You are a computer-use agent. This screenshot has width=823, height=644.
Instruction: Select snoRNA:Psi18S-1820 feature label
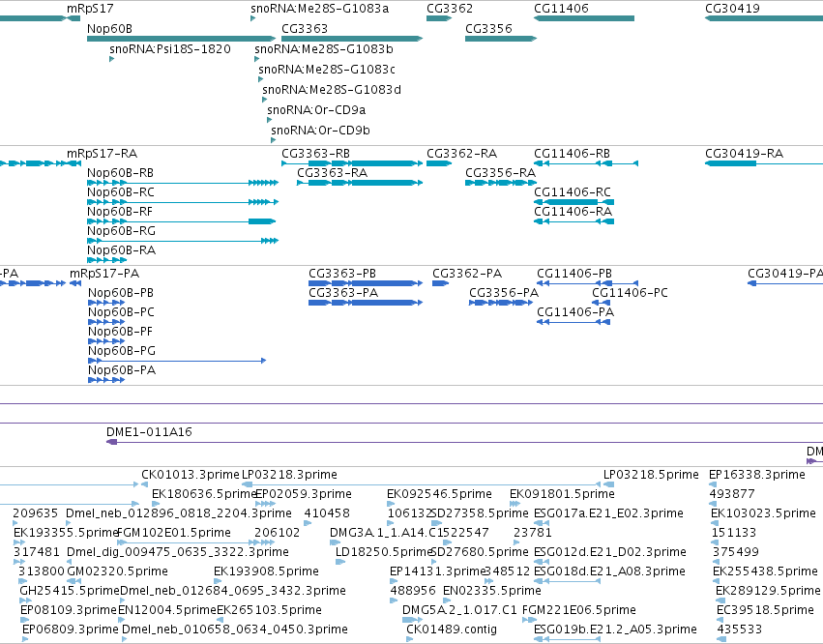click(170, 48)
